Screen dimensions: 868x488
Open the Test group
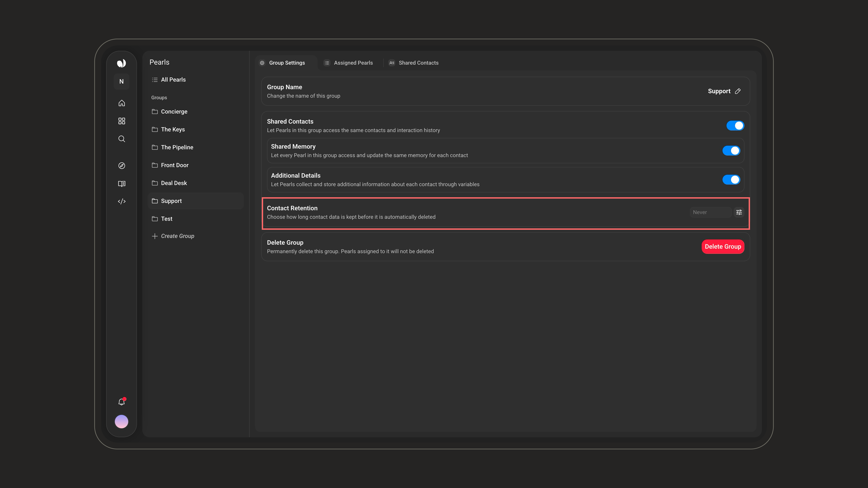coord(195,219)
